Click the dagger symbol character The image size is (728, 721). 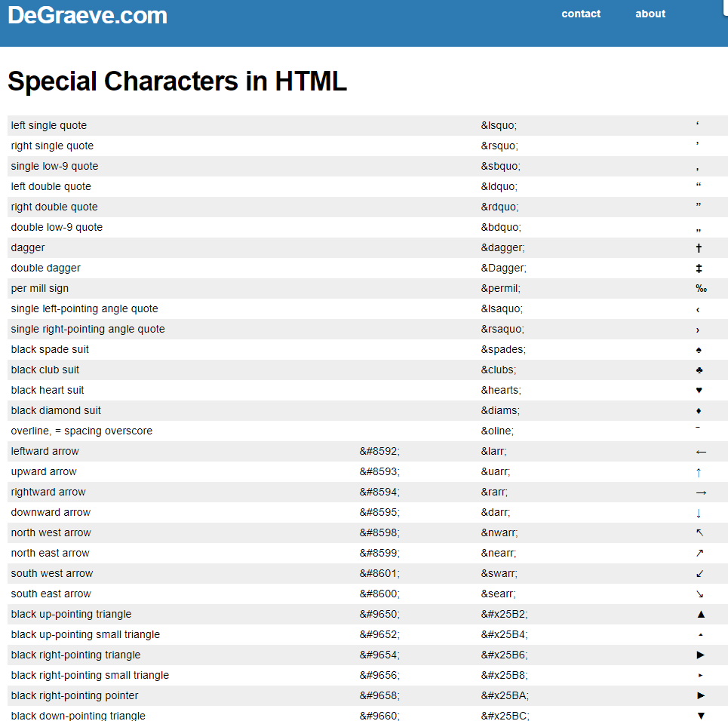click(x=699, y=248)
